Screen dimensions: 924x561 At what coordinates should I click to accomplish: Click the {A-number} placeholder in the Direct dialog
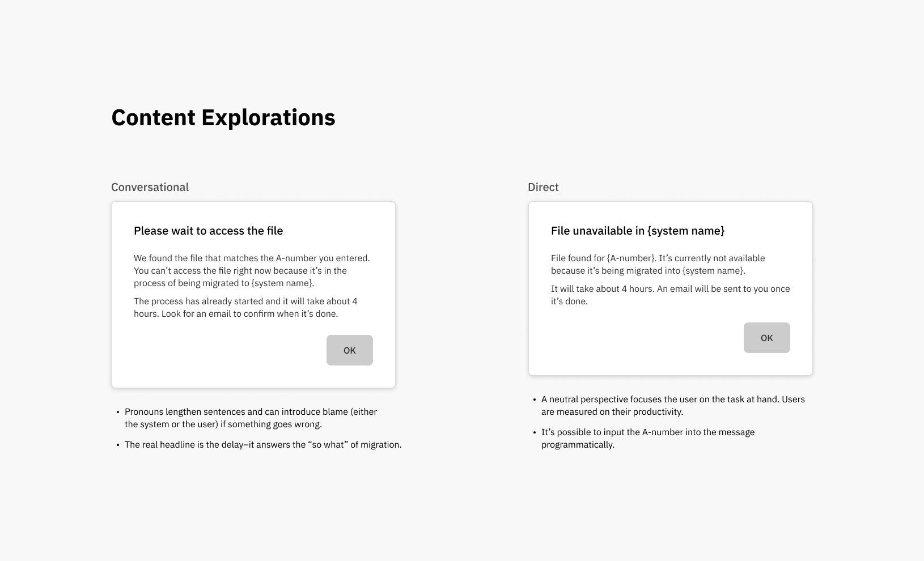tap(630, 258)
